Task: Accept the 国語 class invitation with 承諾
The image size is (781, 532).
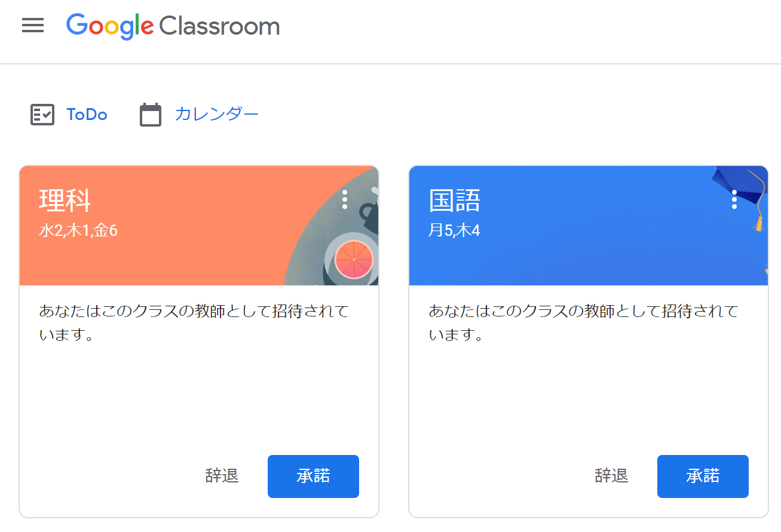Action: point(703,476)
